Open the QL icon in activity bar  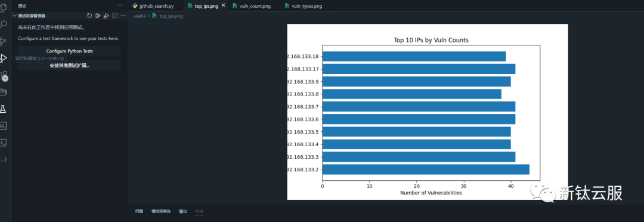coord(4,126)
